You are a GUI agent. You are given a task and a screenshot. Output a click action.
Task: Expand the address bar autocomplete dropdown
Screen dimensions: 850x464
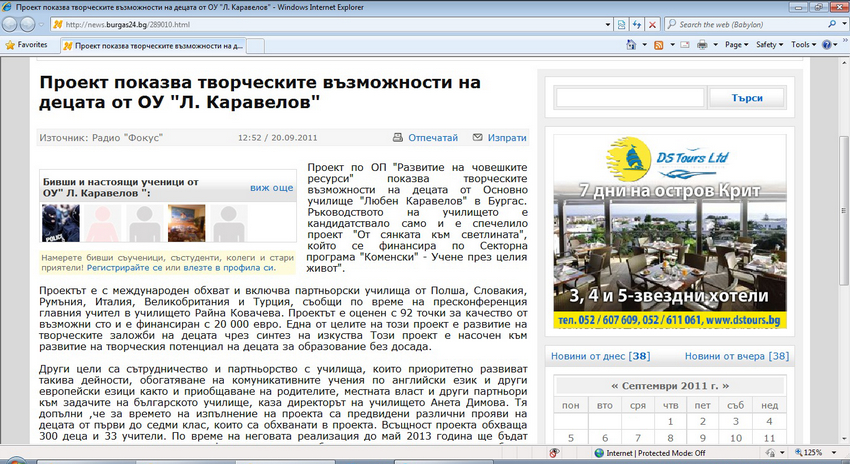pos(608,25)
